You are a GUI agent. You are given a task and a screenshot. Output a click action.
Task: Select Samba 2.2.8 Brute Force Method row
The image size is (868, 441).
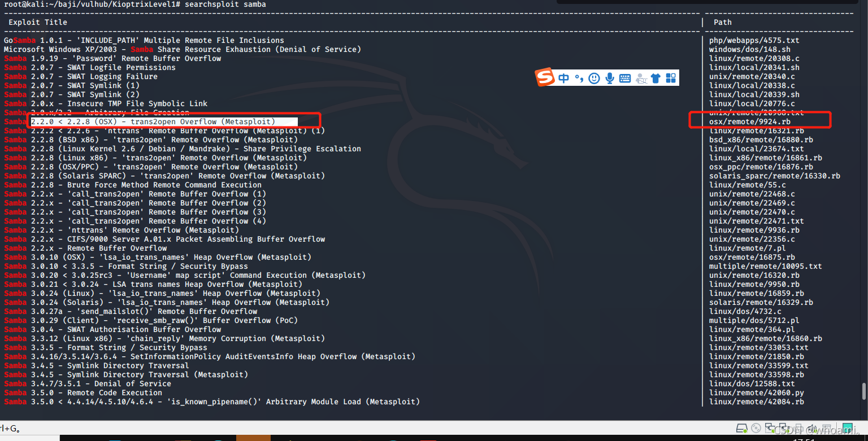(x=133, y=185)
